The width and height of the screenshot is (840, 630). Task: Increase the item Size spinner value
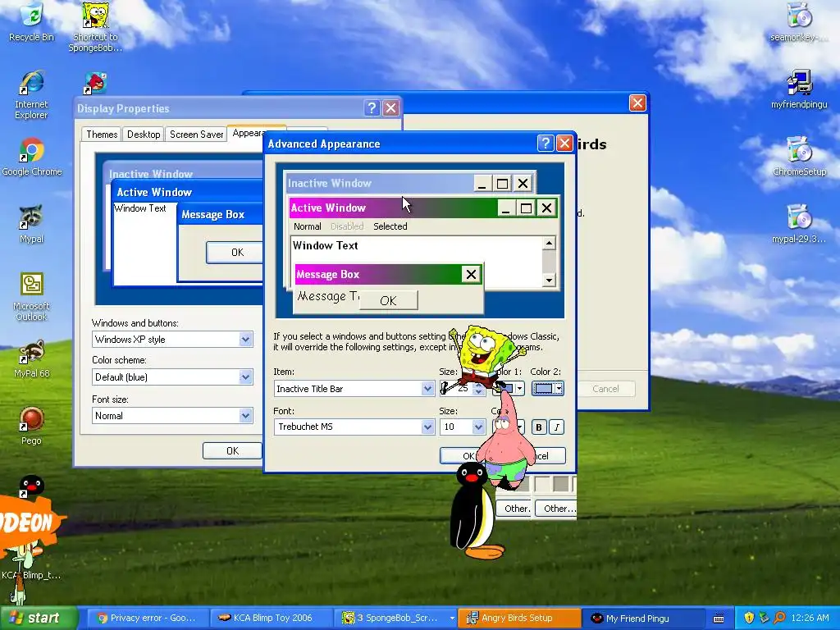click(x=479, y=384)
